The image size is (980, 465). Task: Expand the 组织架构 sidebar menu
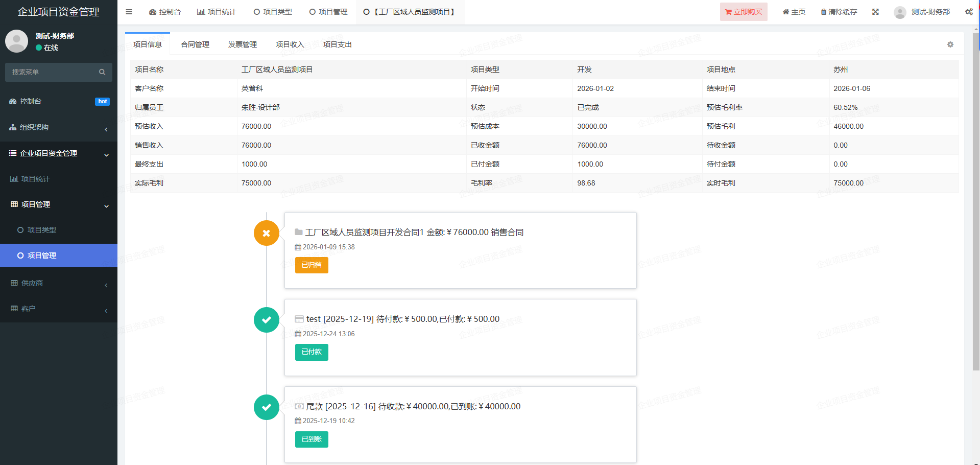pyautogui.click(x=58, y=127)
